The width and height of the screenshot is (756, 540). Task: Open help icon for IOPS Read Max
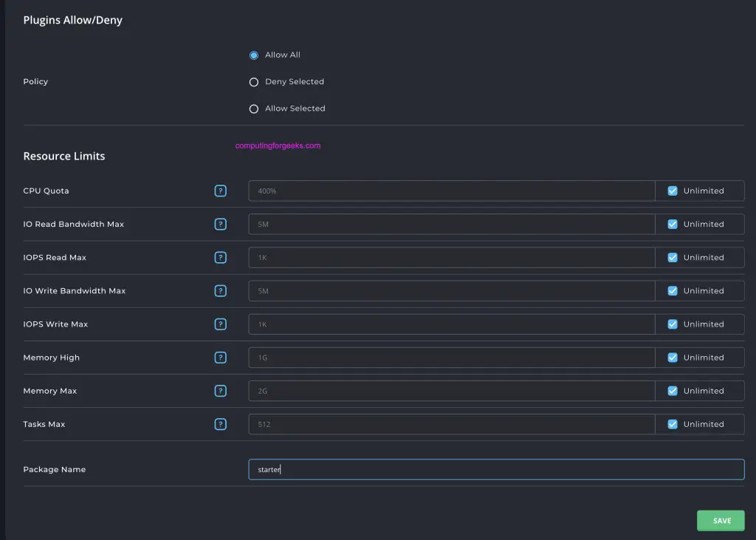pos(220,257)
